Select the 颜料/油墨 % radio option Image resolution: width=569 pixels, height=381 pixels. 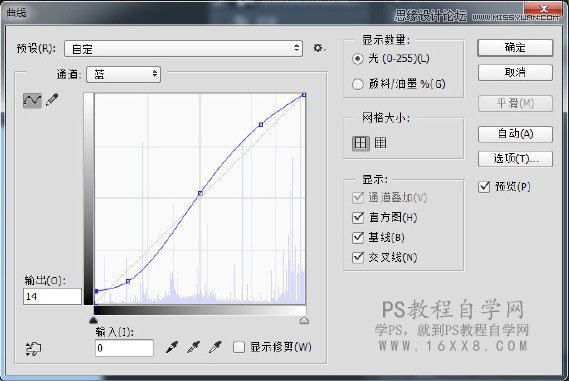pyautogui.click(x=358, y=84)
